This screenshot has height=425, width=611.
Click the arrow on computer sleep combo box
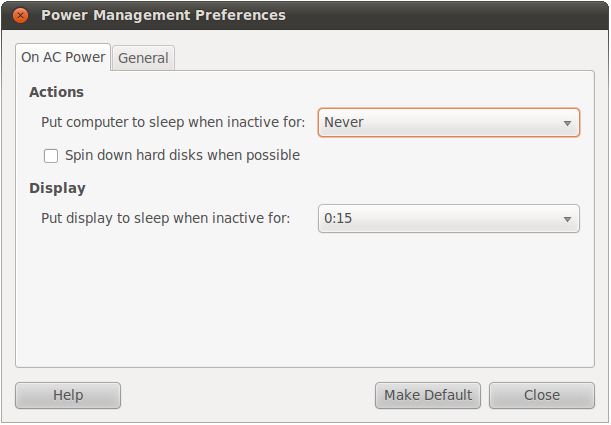point(567,123)
